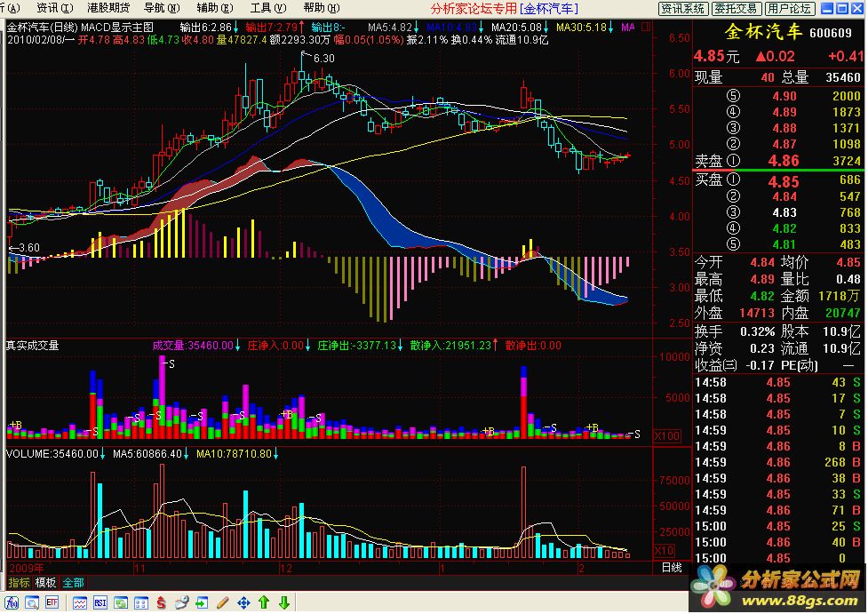Click the 散净入:21951.23 indicator value
The height and width of the screenshot is (614, 868).
[x=450, y=346]
